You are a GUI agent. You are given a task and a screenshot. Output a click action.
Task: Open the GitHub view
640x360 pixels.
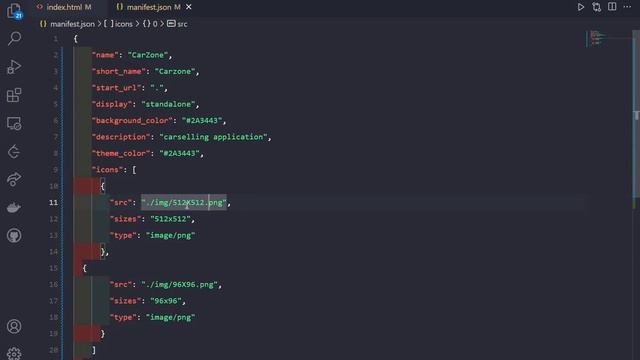tap(14, 236)
